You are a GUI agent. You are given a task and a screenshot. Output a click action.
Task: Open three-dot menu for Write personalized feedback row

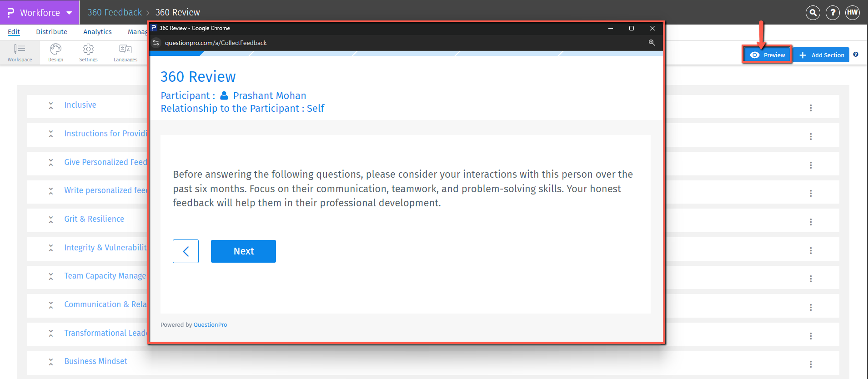810,194
